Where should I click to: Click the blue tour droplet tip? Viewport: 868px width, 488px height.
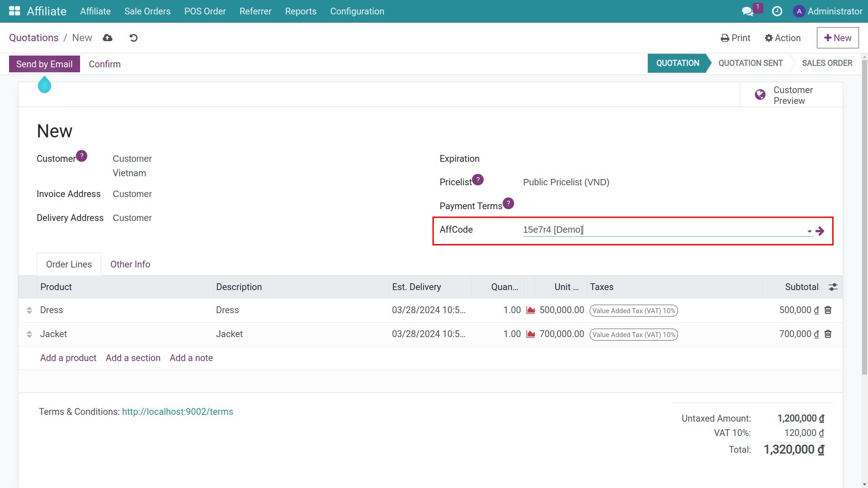[44, 84]
